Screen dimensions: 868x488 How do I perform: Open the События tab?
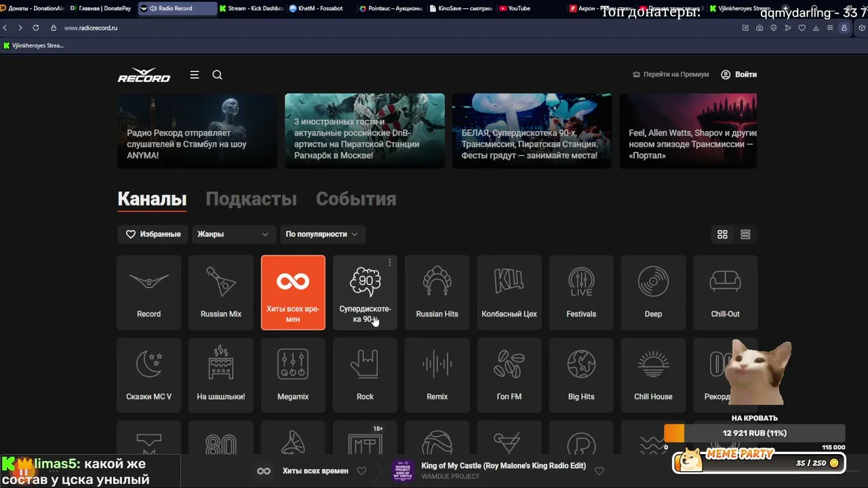356,199
